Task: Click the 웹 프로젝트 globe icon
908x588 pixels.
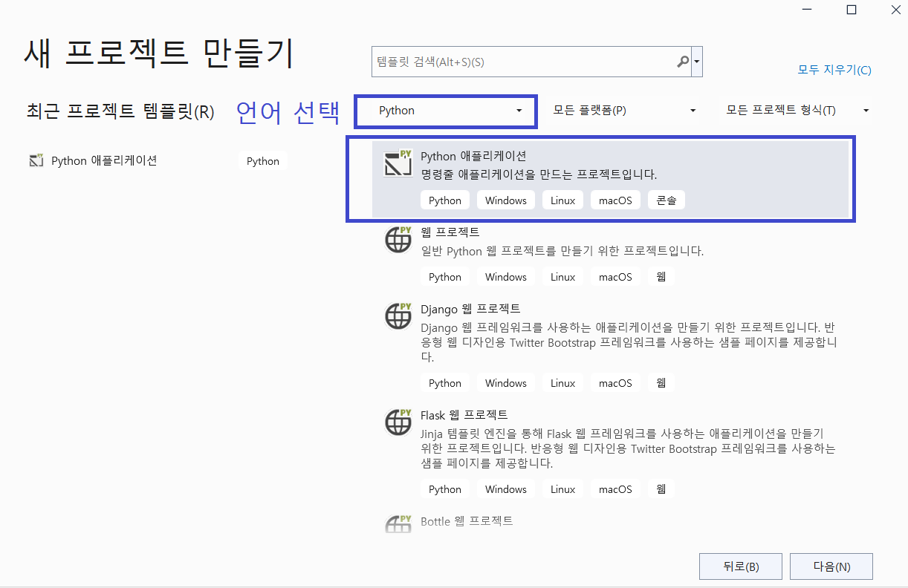Action: tap(398, 239)
